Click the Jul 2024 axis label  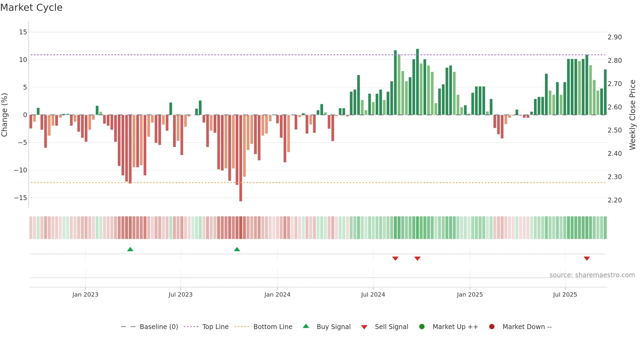[373, 294]
